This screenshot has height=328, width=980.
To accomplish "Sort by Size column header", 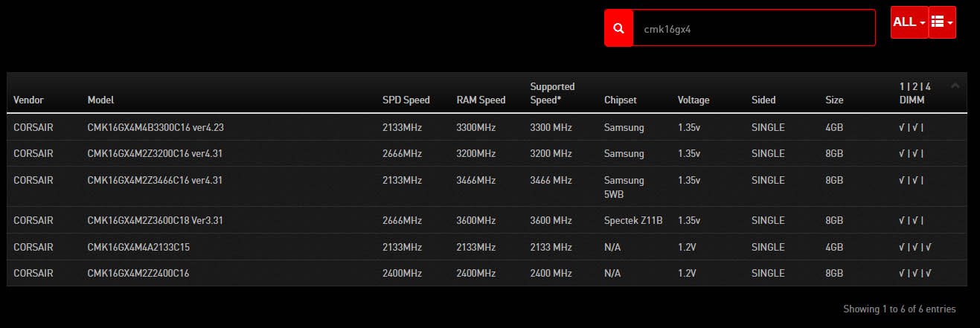I will [x=835, y=100].
